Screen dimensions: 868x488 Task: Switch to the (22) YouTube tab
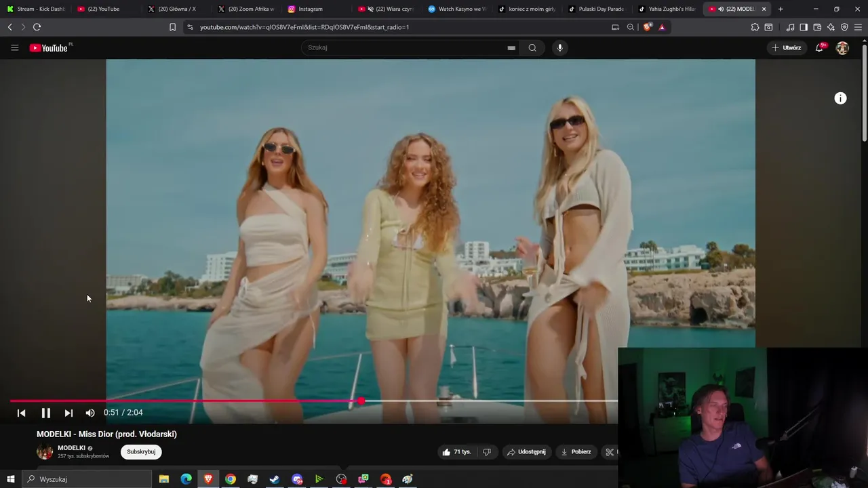click(105, 9)
